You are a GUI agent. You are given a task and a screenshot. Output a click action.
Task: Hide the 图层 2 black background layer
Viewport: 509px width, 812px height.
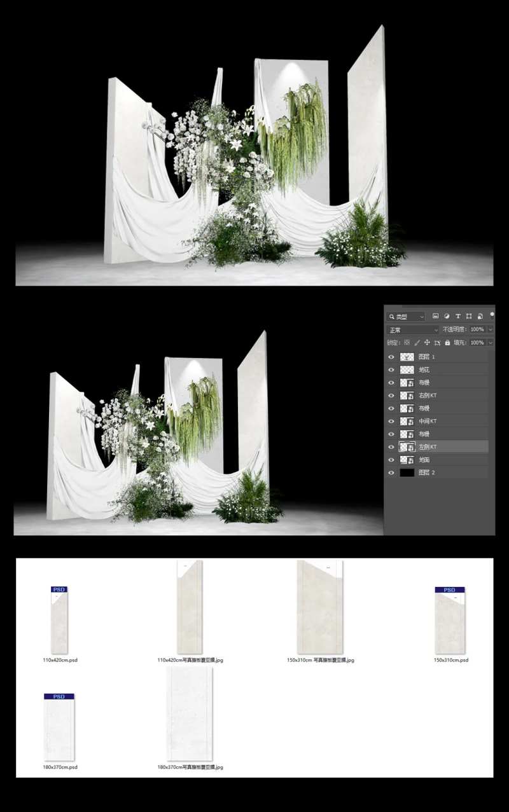pyautogui.click(x=391, y=473)
